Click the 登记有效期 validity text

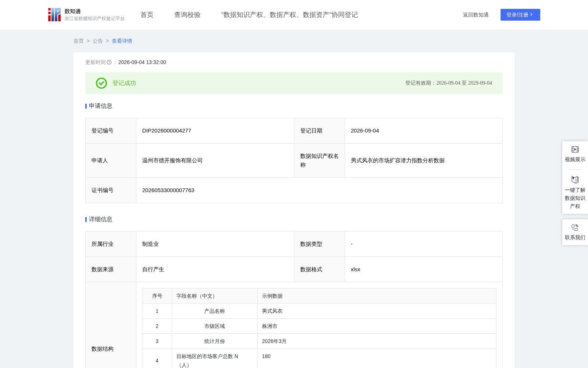(448, 83)
